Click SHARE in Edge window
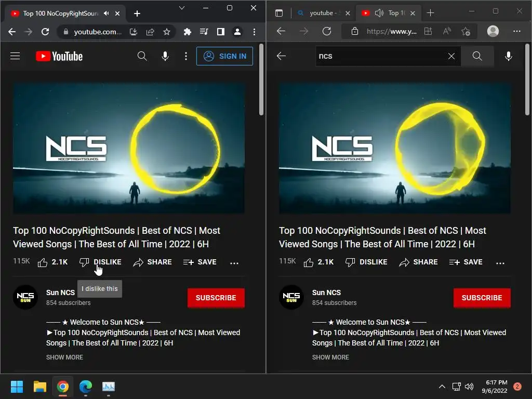Image resolution: width=532 pixels, height=399 pixels. 418,262
